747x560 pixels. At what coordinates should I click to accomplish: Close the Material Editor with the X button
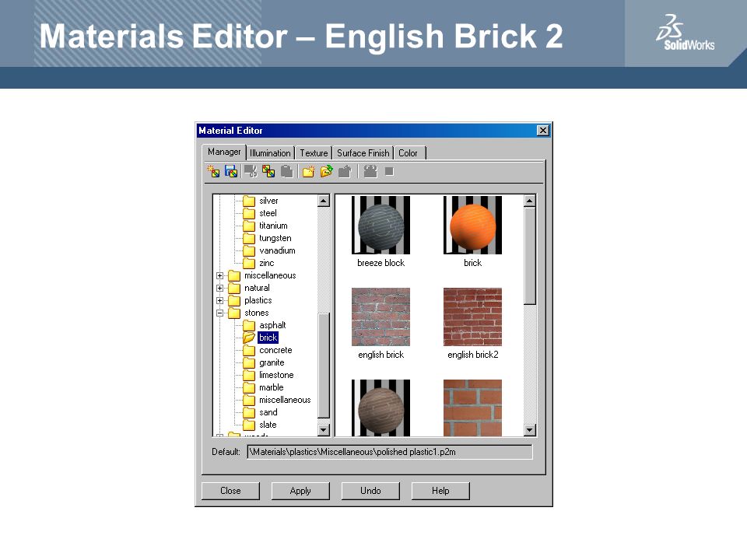542,131
